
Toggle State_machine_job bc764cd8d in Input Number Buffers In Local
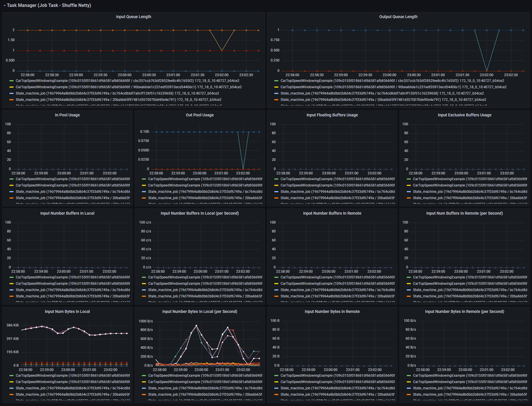coord(73,290)
